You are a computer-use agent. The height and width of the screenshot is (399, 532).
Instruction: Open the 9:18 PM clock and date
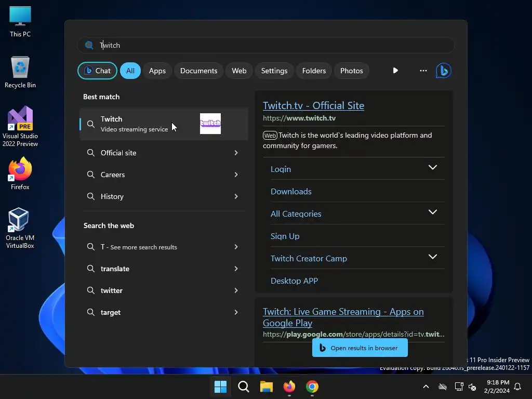tap(497, 387)
